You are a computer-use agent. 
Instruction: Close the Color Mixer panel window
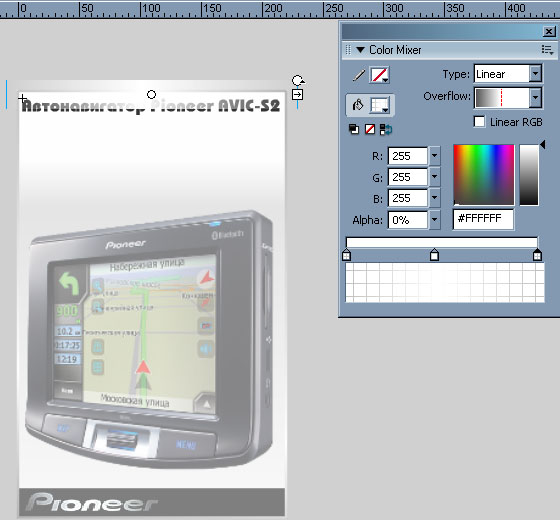tap(549, 31)
